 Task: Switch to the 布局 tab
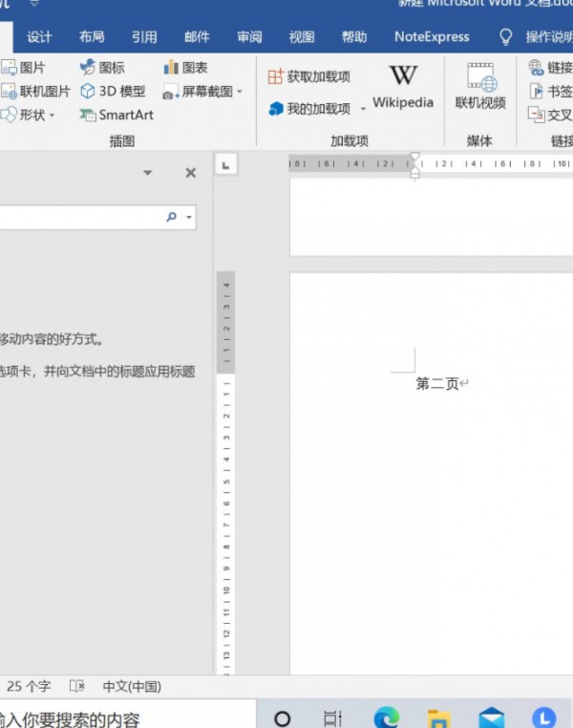(92, 36)
